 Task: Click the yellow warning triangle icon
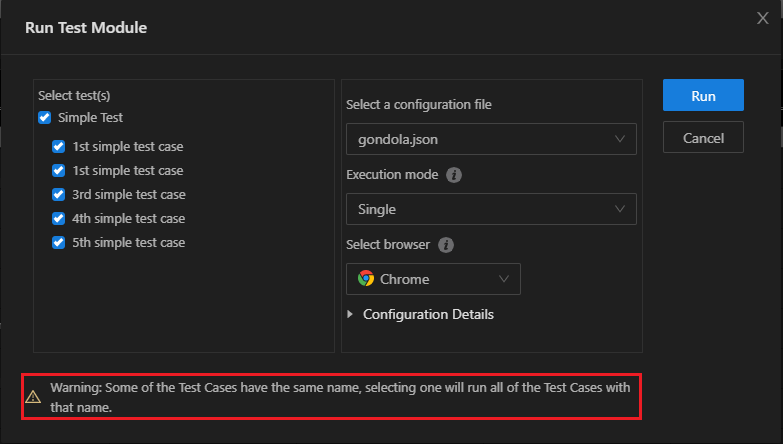pyautogui.click(x=33, y=396)
